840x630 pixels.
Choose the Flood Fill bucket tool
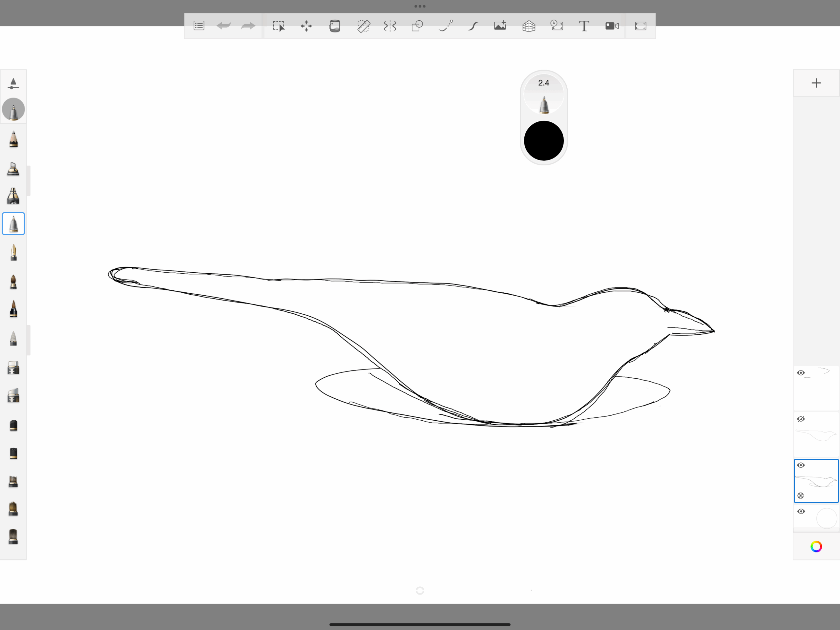(335, 26)
